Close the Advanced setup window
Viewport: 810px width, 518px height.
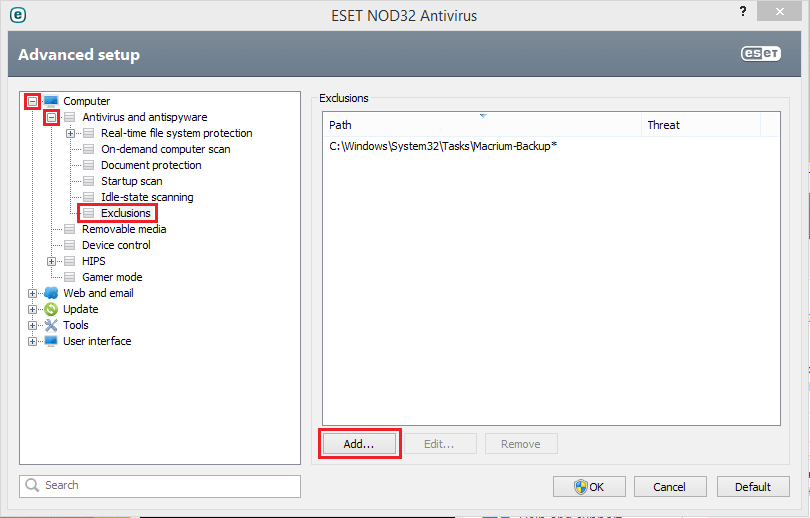pyautogui.click(x=779, y=11)
